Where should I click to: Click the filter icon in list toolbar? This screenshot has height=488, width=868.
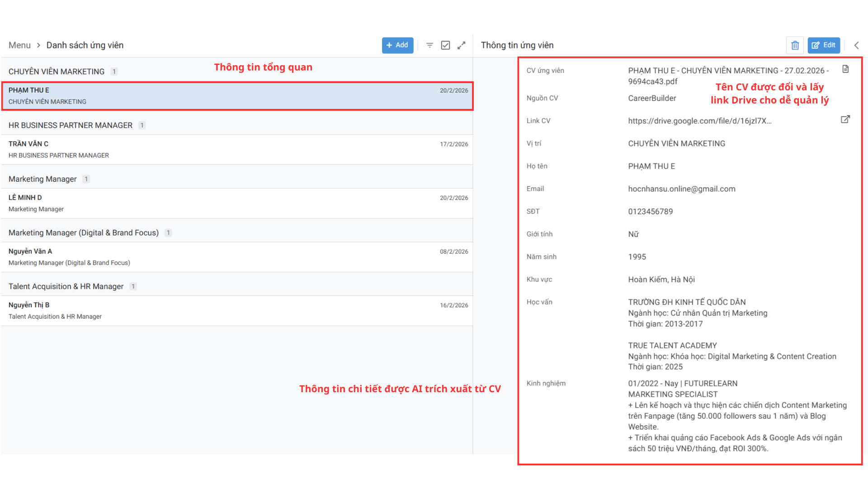pos(429,45)
